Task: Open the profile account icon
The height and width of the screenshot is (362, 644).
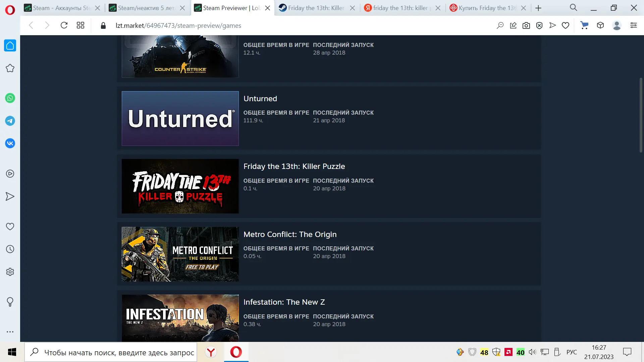Action: point(617,25)
